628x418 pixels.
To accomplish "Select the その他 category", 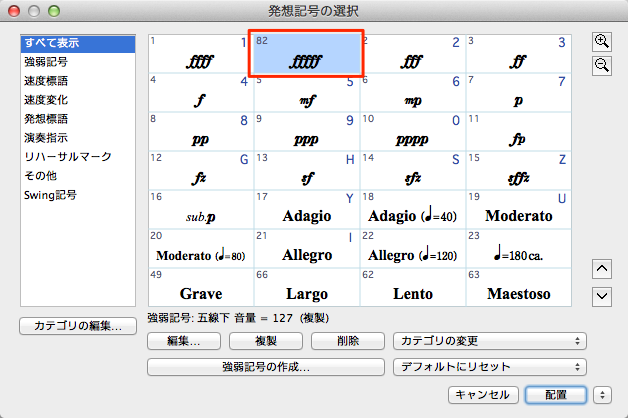I will pyautogui.click(x=78, y=175).
